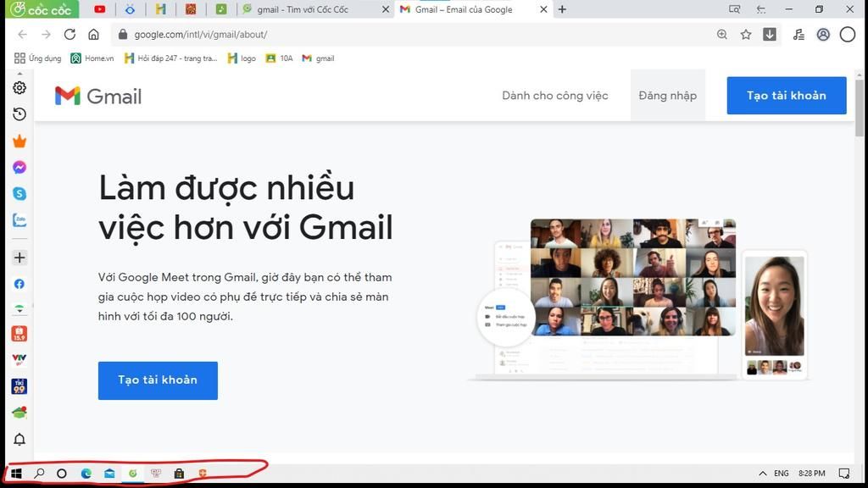The height and width of the screenshot is (488, 868).
Task: Open the VTV Go sidebar icon
Action: point(19,359)
